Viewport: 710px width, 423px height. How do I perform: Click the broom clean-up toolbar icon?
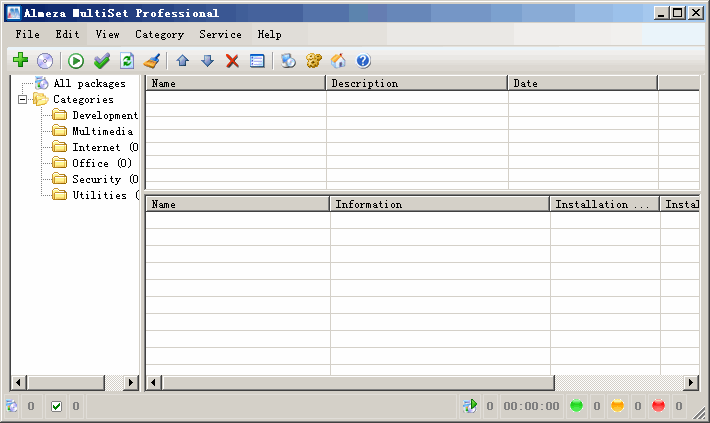tap(151, 61)
